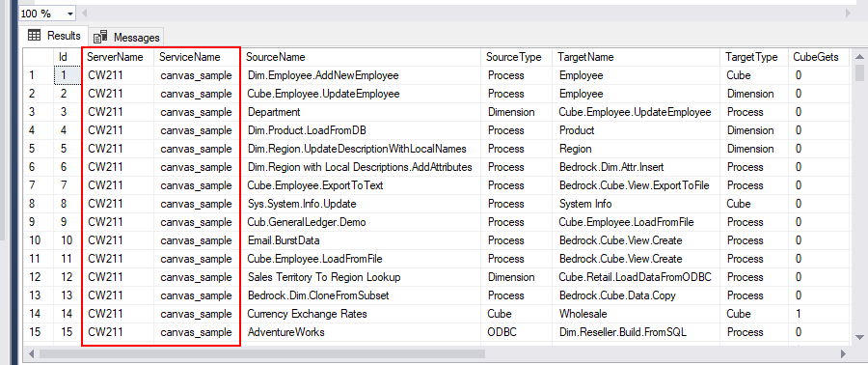The height and width of the screenshot is (365, 868).
Task: Click cell Bedrock.Dim.CloneFromSubset
Action: coord(362,295)
